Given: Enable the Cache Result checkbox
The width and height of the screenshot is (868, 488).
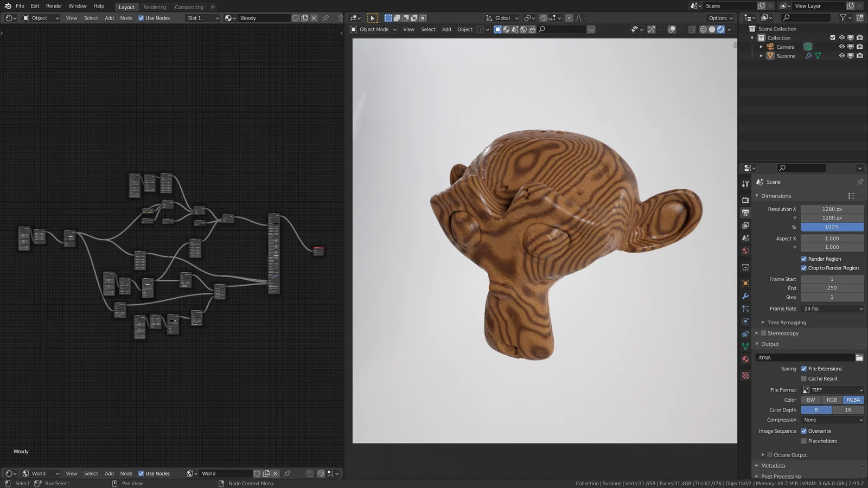Looking at the screenshot, I should (x=803, y=378).
